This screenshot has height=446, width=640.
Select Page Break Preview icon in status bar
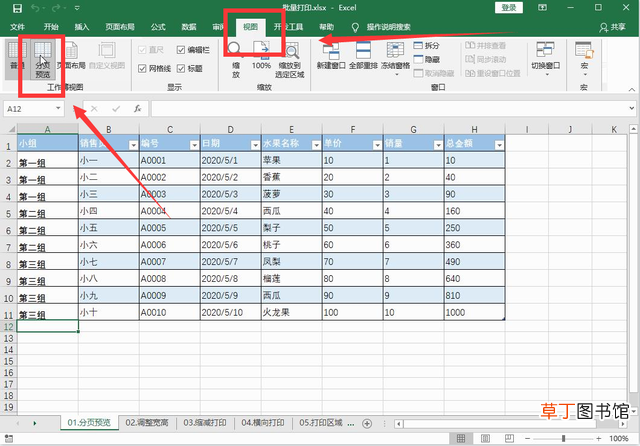point(509,438)
